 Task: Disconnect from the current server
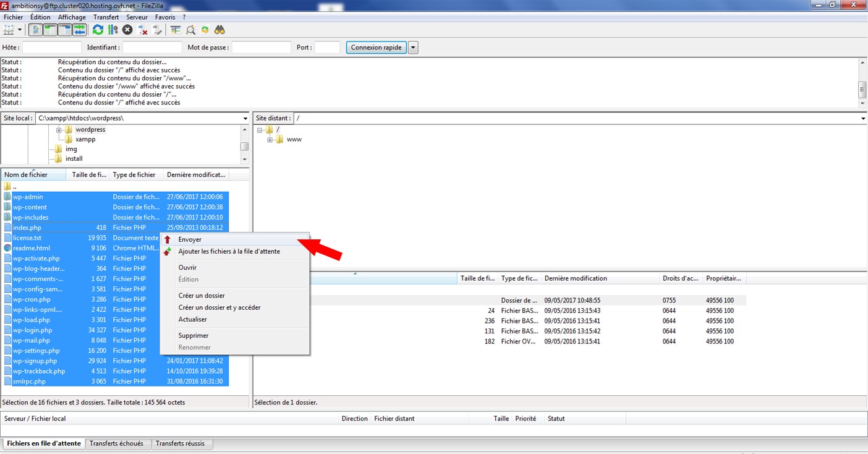click(143, 30)
